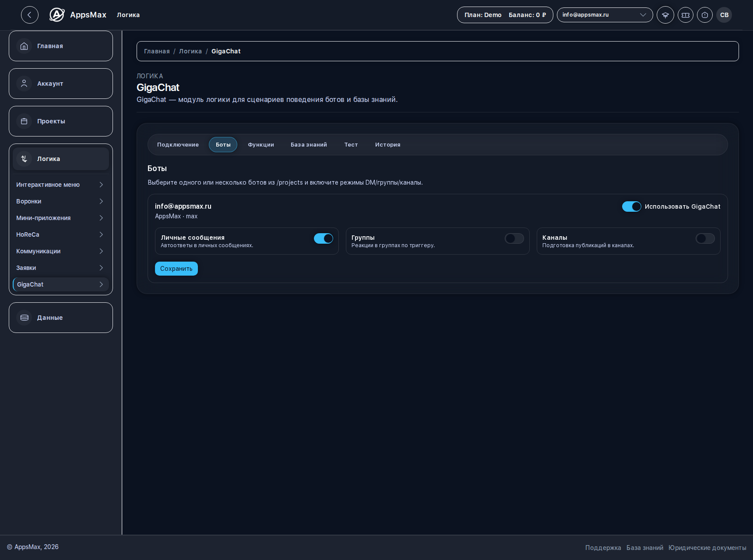
Task: Open the Поддержка footer link
Action: pos(603,548)
